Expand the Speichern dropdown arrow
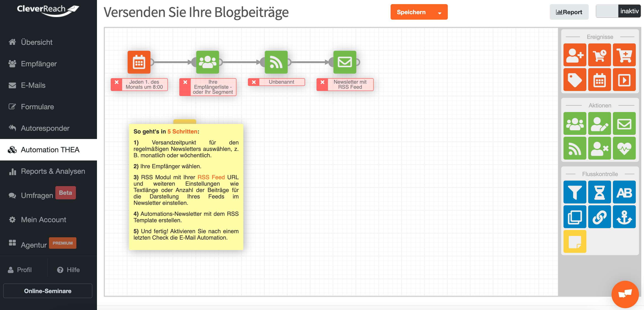This screenshot has height=310, width=644. point(439,13)
